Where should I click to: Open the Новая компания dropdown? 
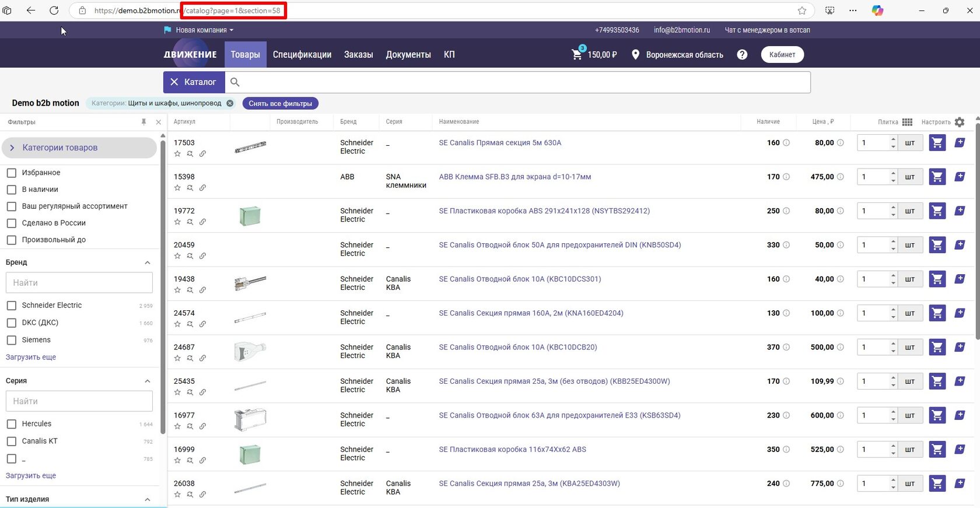click(x=199, y=30)
